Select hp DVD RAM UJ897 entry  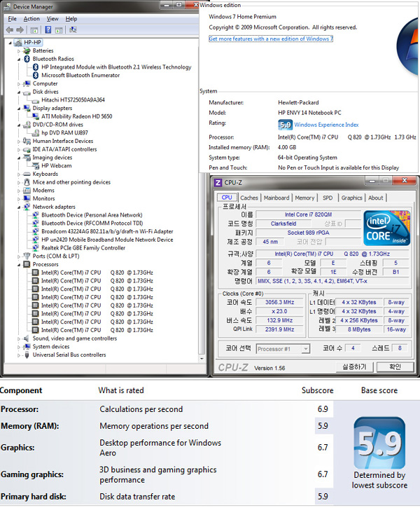coord(64,133)
